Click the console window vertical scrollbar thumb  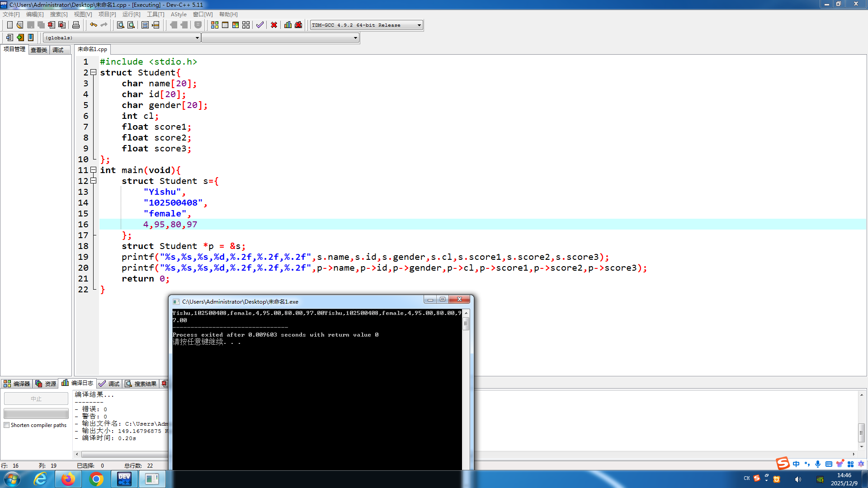[x=466, y=324]
